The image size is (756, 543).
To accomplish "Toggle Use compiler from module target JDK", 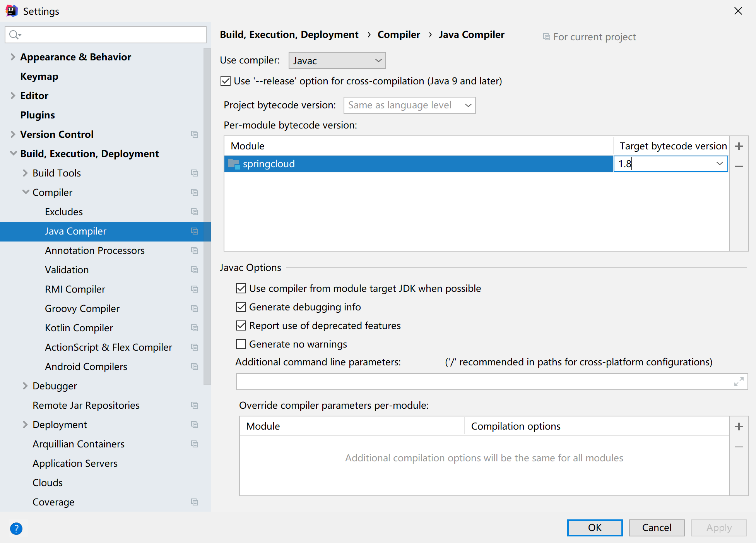I will coord(241,288).
